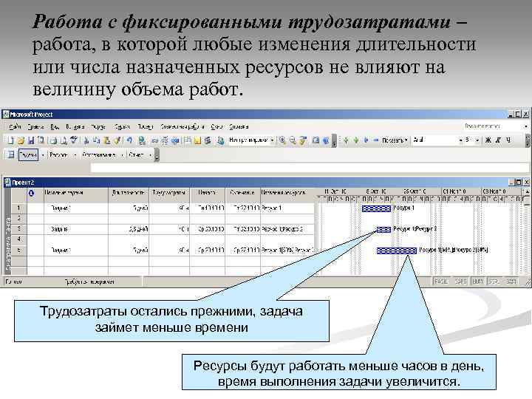Viewport: 532px width, 399px height.
Task: Select row header number 1
Action: pyautogui.click(x=19, y=208)
